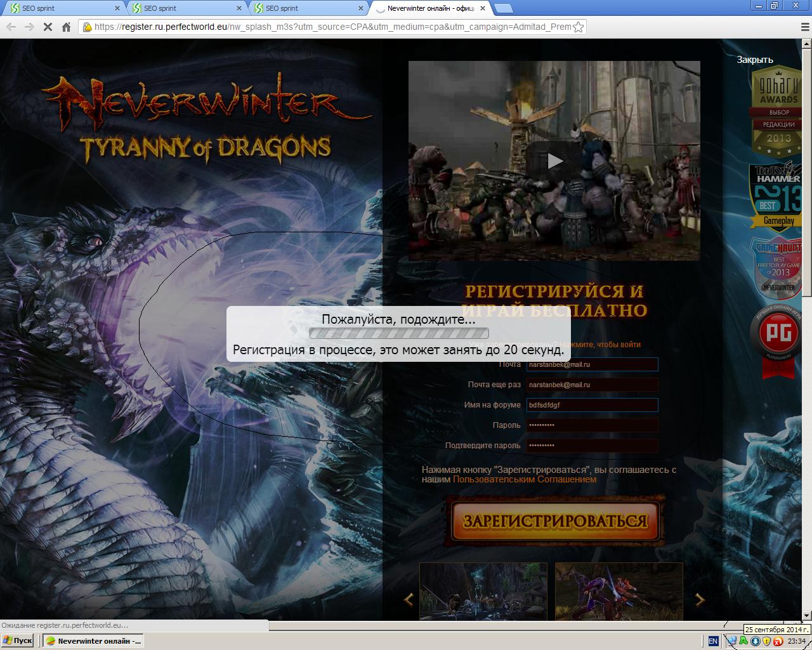Switch to first SEO sprint tab
Viewport: 812px width, 650px height.
point(63,8)
